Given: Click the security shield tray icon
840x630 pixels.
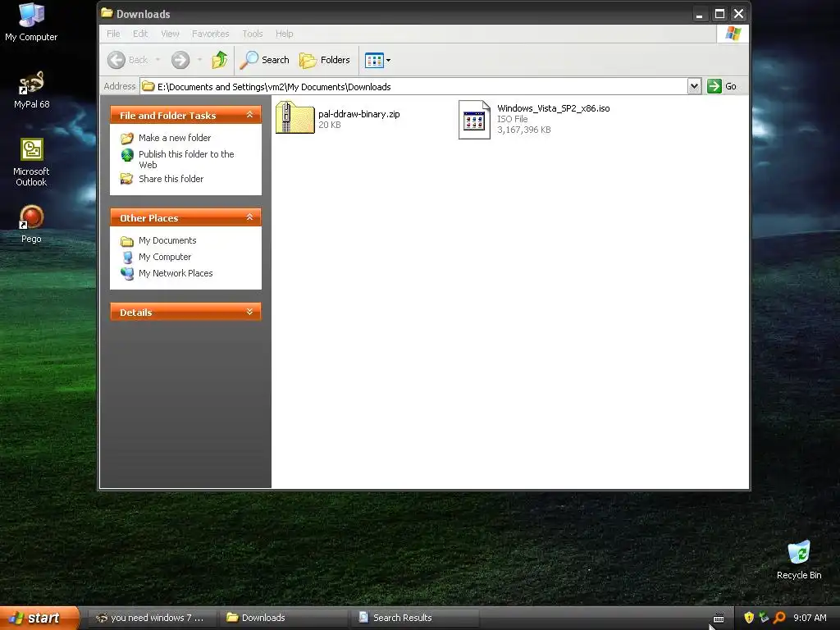Looking at the screenshot, I should (x=749, y=618).
